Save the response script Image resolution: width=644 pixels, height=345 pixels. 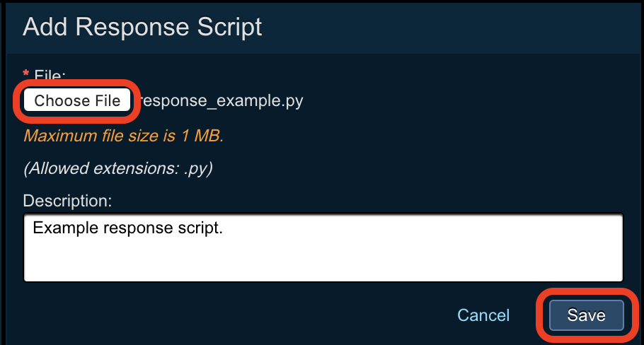point(586,315)
